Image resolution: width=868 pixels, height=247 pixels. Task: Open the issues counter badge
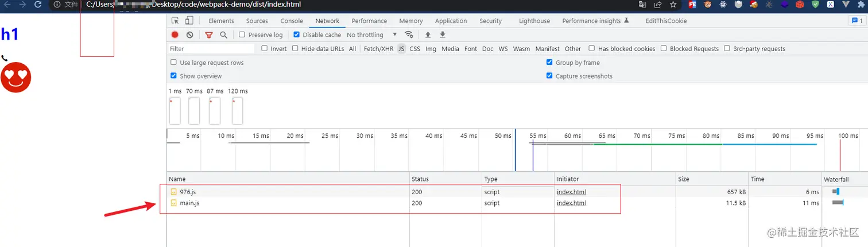(856, 21)
